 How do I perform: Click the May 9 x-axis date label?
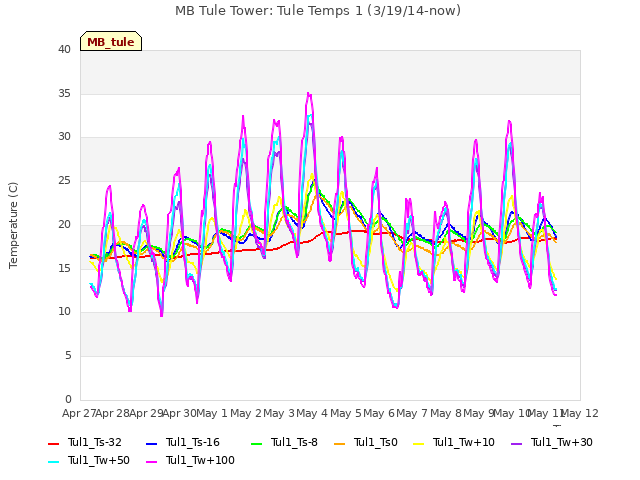[480, 413]
